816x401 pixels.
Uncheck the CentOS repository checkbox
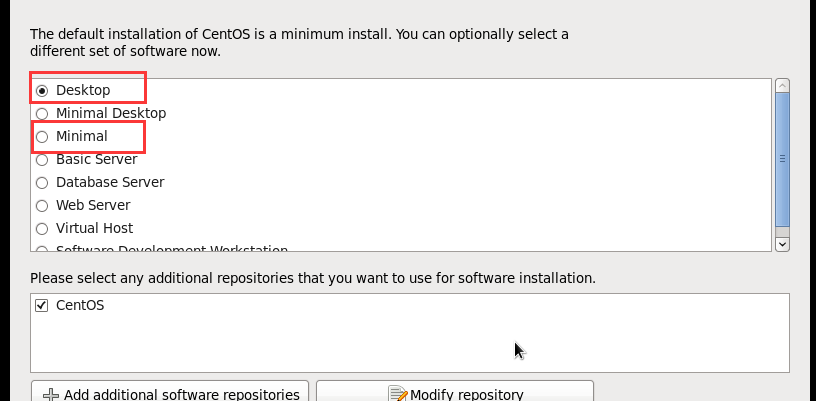(x=42, y=306)
